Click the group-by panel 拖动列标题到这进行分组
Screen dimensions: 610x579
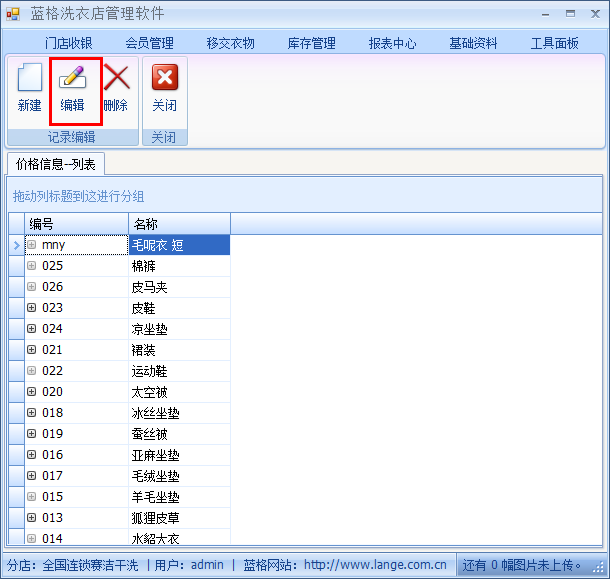click(x=305, y=196)
